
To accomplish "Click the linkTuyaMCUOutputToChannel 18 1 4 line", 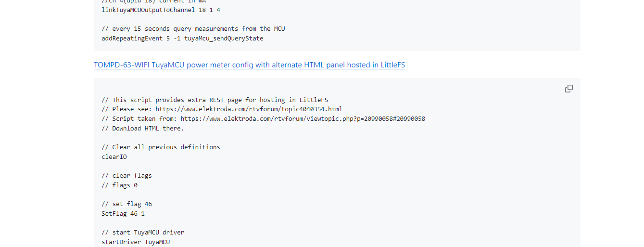I will tap(161, 10).
